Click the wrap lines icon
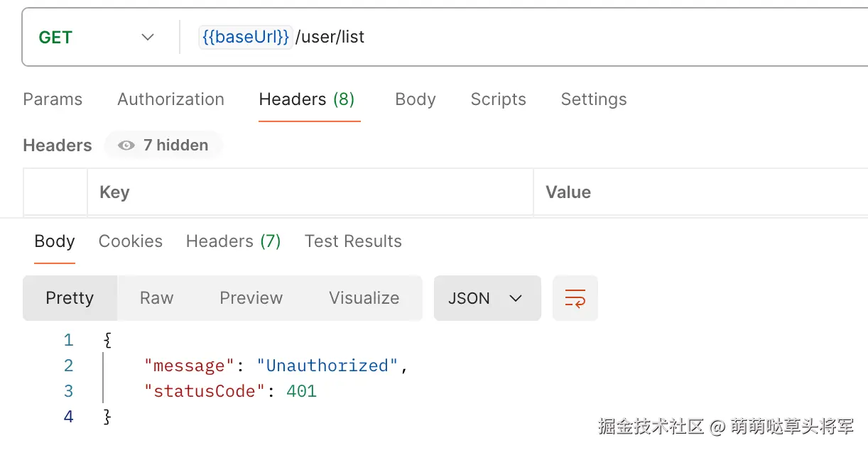 point(575,298)
